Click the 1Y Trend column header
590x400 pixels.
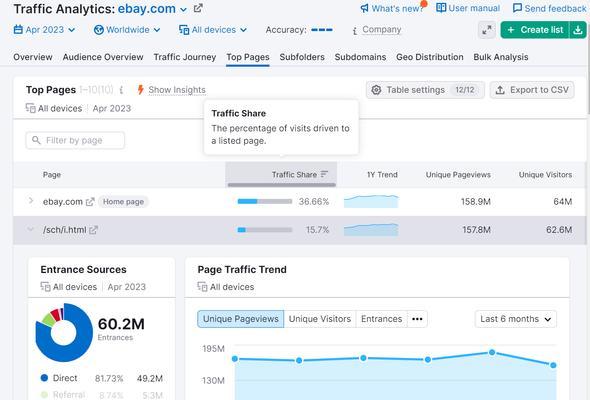click(382, 175)
